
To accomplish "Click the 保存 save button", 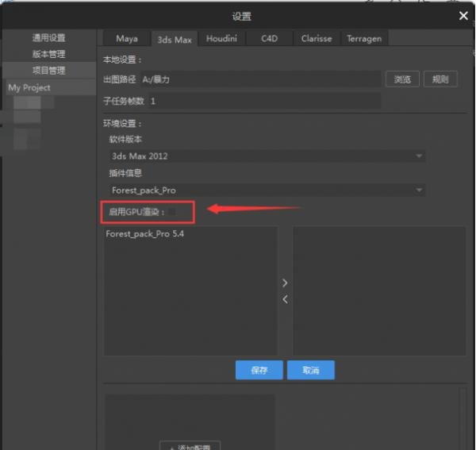I will 259,370.
